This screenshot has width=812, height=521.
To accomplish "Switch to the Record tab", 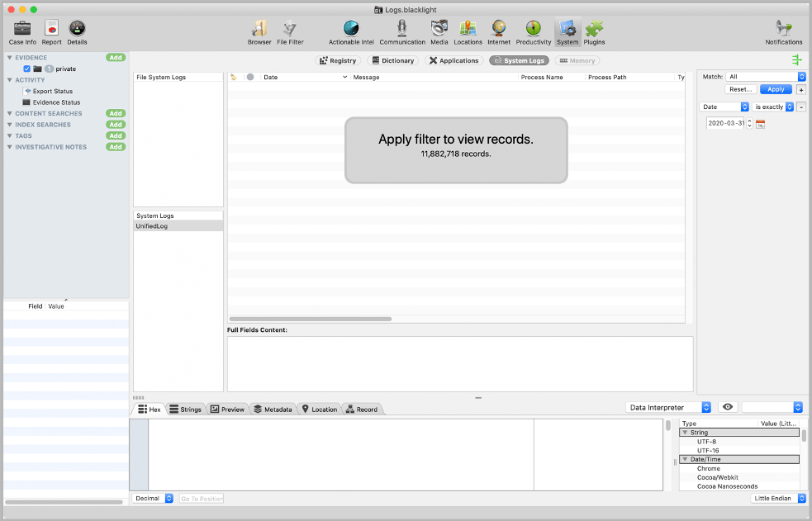I will (362, 410).
